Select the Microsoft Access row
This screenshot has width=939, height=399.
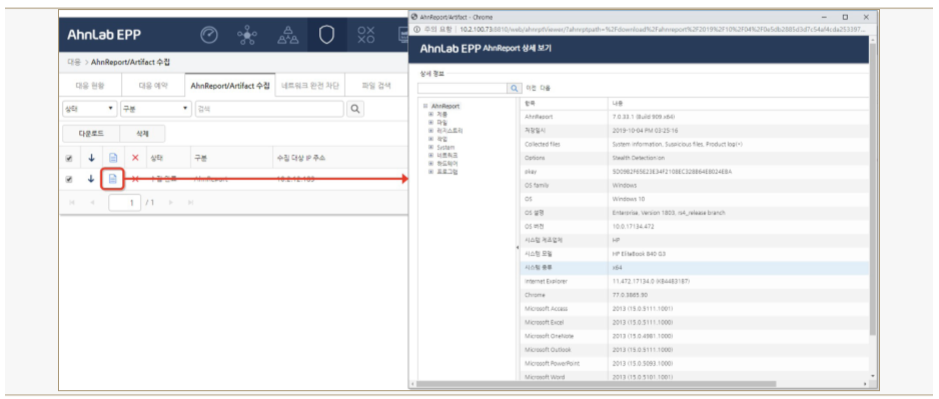pos(694,308)
